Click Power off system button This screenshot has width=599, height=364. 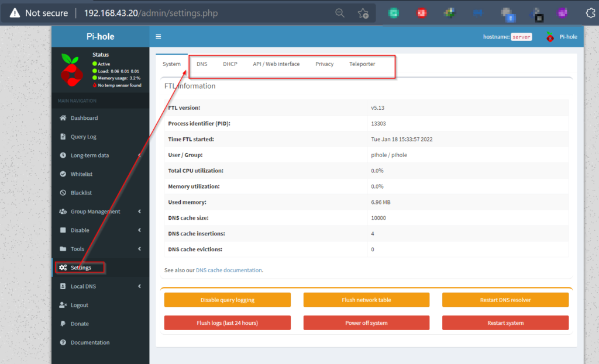coord(366,323)
